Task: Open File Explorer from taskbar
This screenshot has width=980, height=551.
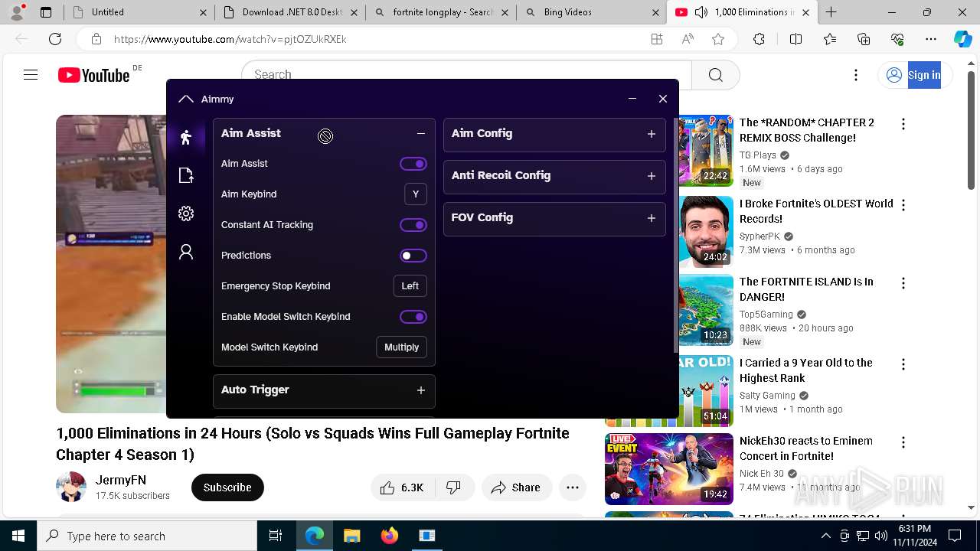Action: pos(351,536)
